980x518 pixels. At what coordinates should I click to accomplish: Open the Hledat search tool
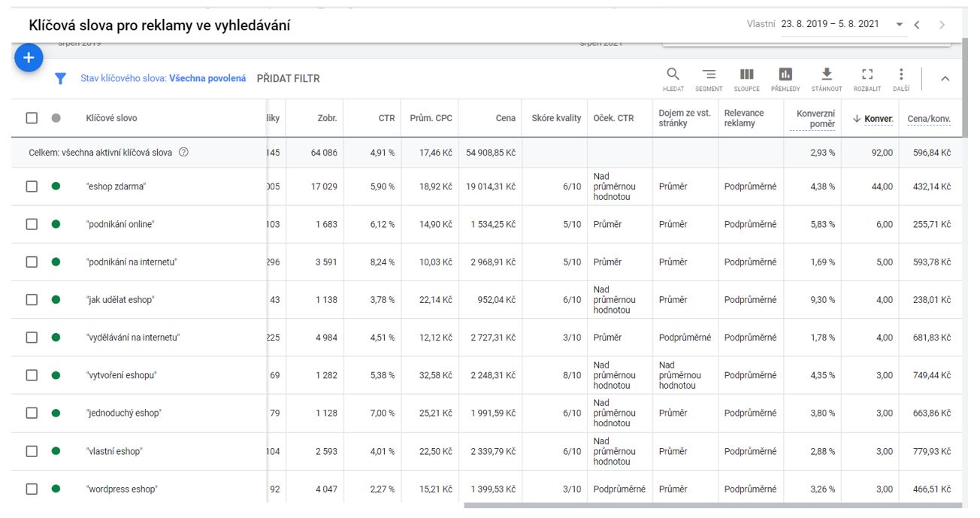point(673,79)
